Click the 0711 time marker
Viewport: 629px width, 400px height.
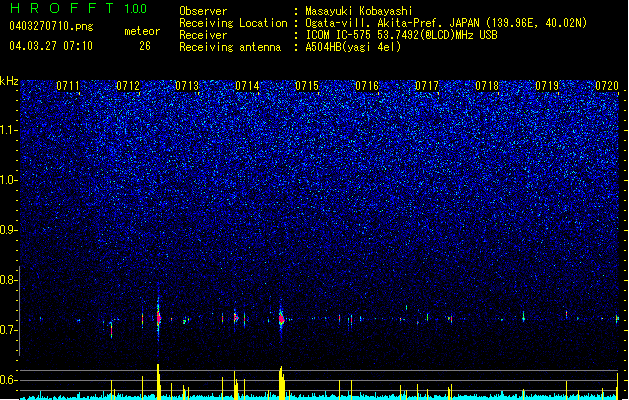coord(68,86)
